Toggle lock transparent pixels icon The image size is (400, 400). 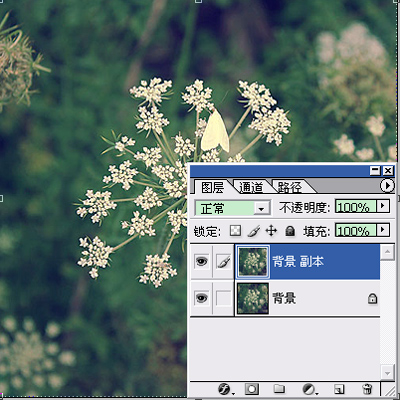click(x=235, y=231)
